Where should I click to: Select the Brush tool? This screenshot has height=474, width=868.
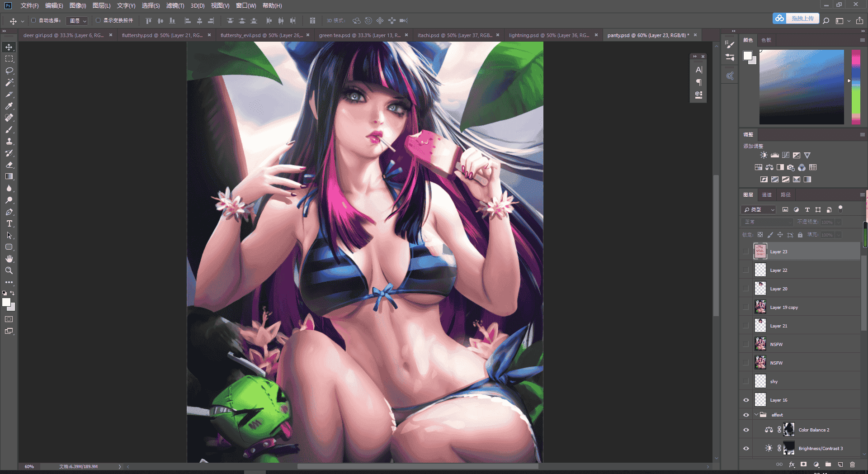point(9,129)
